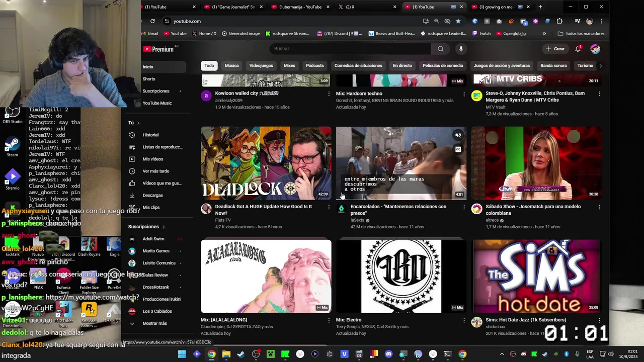Toggle subtitles on the Encarcelados preview
Viewport: 644px width, 362px height.
point(458,149)
